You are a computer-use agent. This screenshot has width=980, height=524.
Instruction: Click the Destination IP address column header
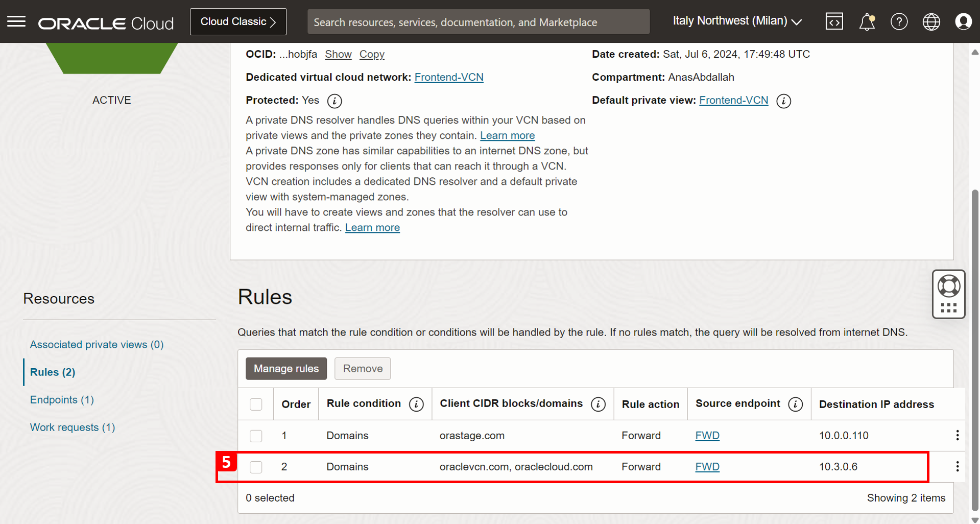click(x=876, y=404)
